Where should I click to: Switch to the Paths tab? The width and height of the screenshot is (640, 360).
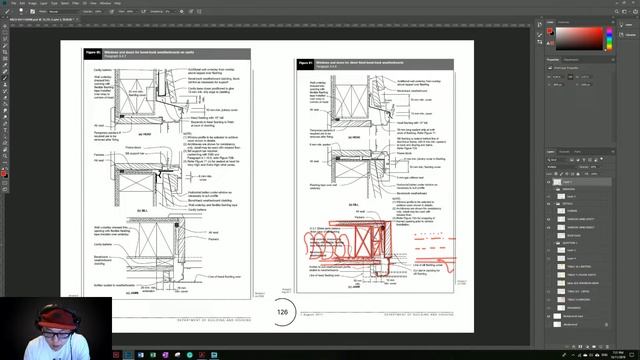click(x=578, y=151)
